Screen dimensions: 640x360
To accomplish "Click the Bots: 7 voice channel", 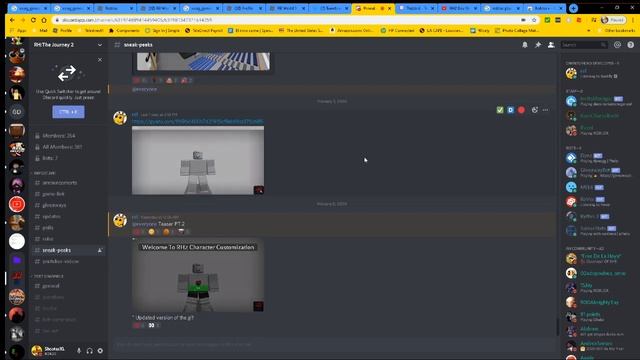I will [50, 158].
